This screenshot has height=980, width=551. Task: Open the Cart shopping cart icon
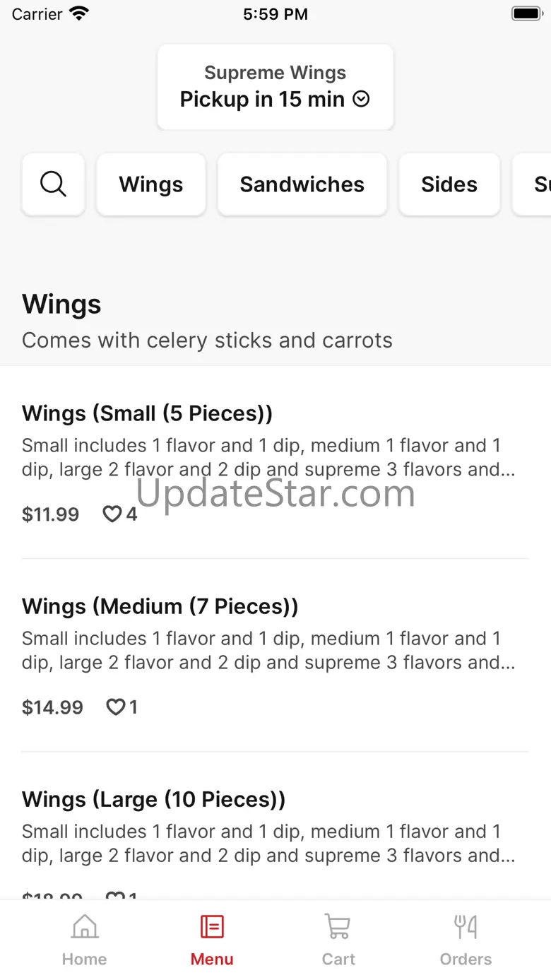[338, 926]
